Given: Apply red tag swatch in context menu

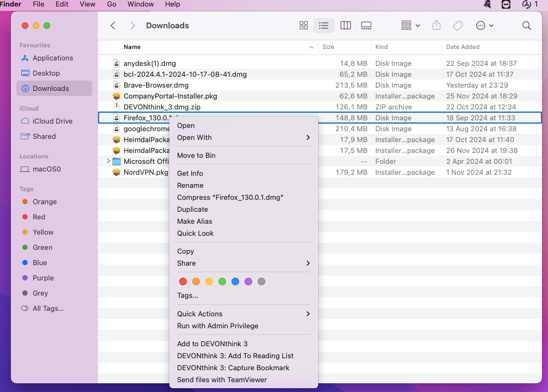Looking at the screenshot, I should [x=183, y=281].
